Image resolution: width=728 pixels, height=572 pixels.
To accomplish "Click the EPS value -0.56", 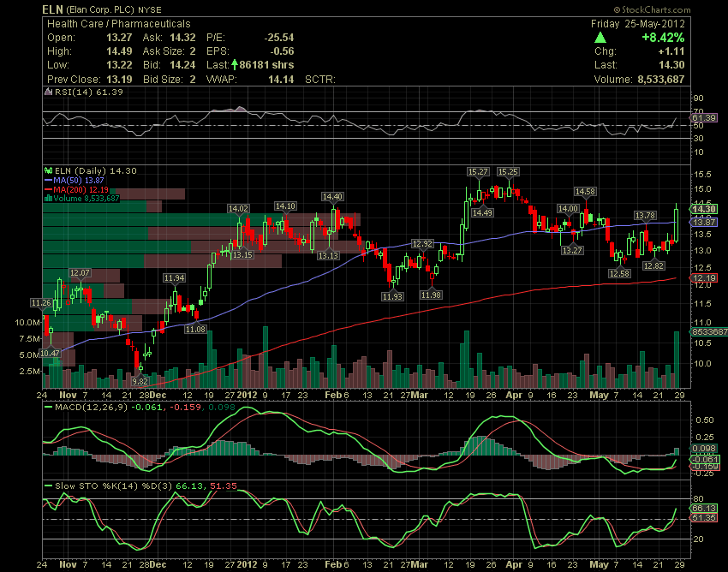I will 282,51.
